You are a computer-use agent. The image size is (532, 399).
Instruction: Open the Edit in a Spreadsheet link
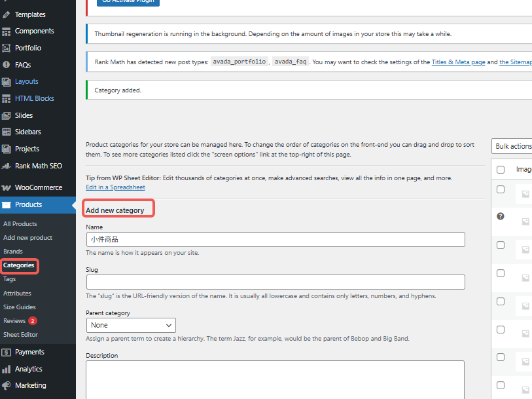[x=115, y=187]
